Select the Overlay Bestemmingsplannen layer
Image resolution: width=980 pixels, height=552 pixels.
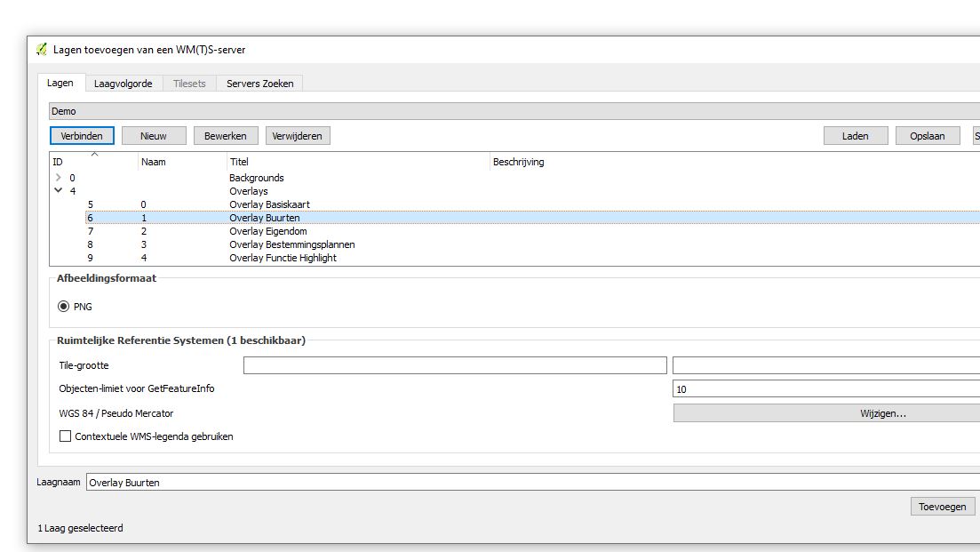291,244
